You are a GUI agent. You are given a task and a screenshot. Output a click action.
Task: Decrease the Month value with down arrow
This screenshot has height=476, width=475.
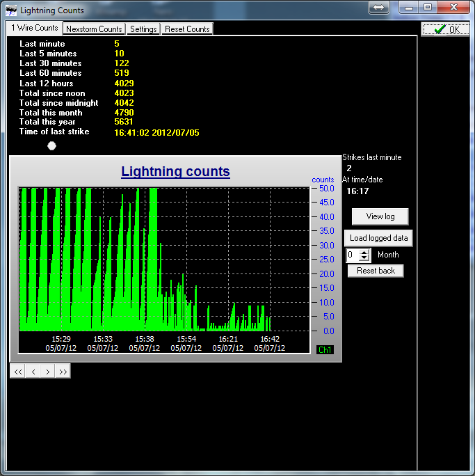tap(364, 258)
